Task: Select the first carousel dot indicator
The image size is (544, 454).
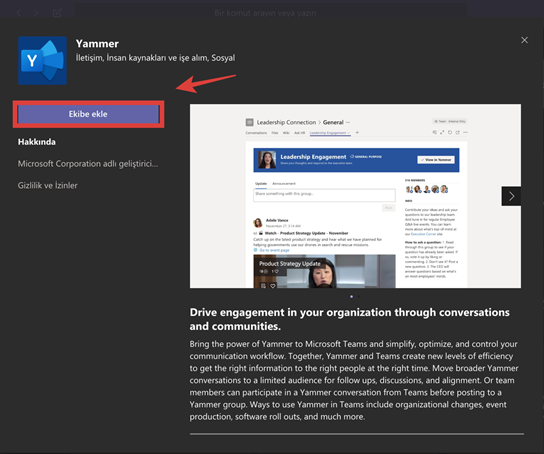Action: (351, 297)
